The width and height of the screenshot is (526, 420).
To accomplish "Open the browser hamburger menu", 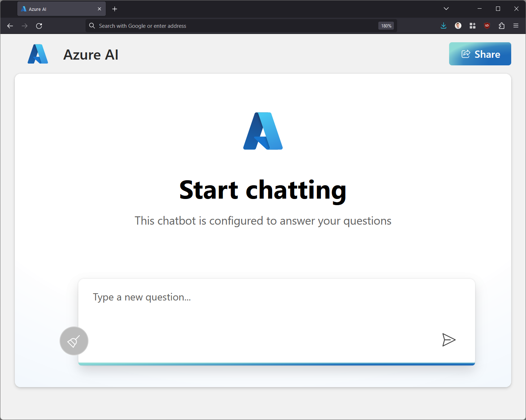I will 516,26.
